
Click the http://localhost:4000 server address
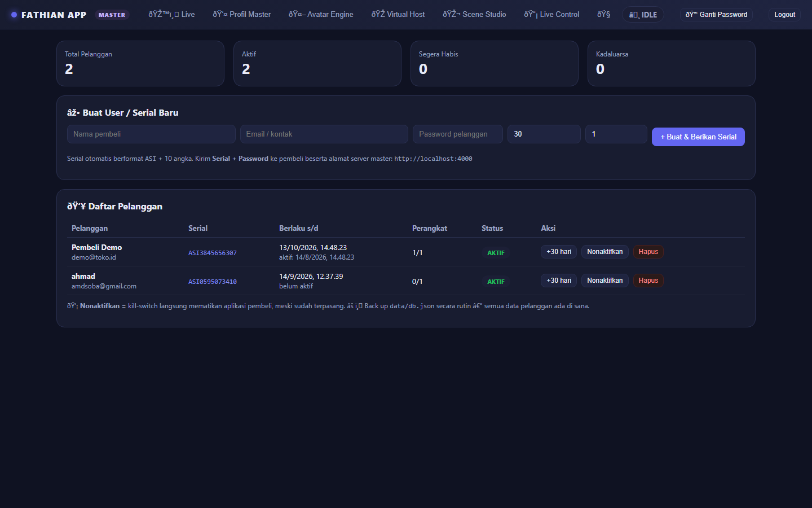pyautogui.click(x=433, y=159)
